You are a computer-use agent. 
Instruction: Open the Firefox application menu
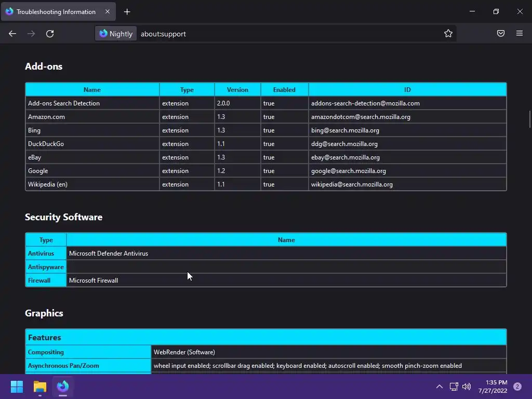tap(520, 33)
